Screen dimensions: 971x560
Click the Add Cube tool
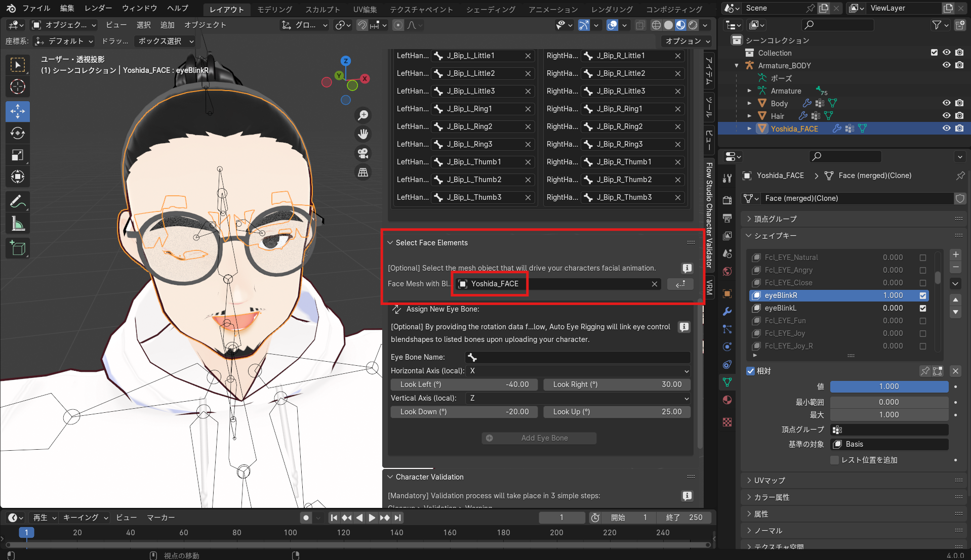18,248
